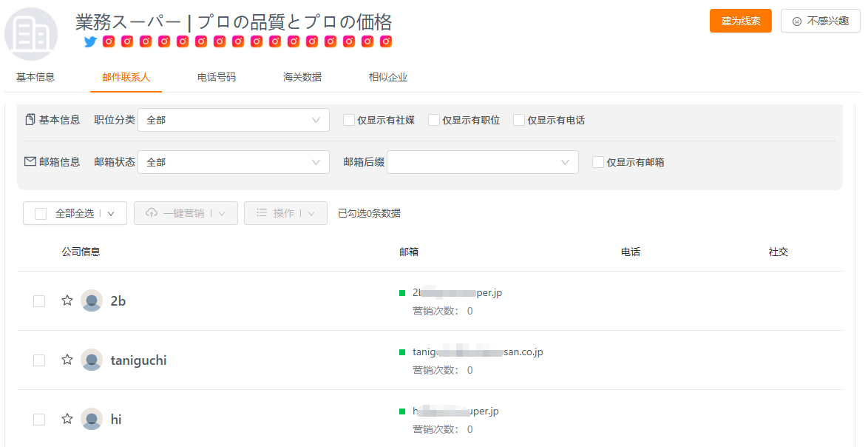868x447 pixels.
Task: Tick the 仅显示有职位 checkbox
Action: click(434, 120)
